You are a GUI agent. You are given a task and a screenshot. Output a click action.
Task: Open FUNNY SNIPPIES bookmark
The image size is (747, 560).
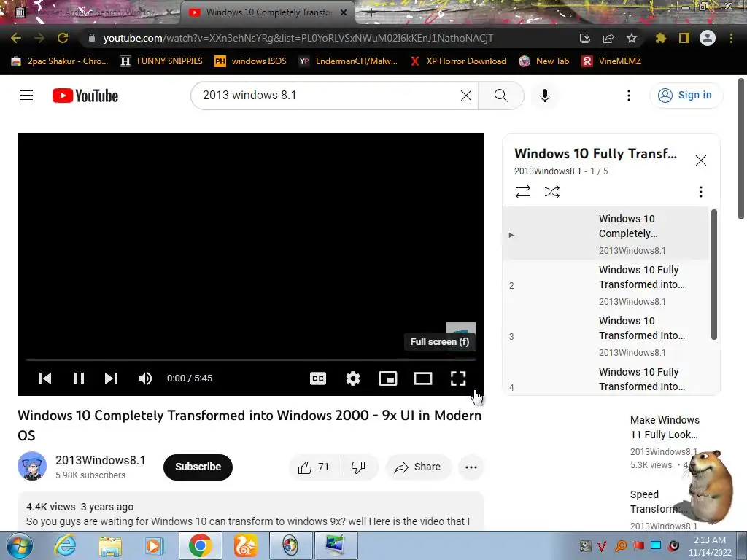click(161, 61)
